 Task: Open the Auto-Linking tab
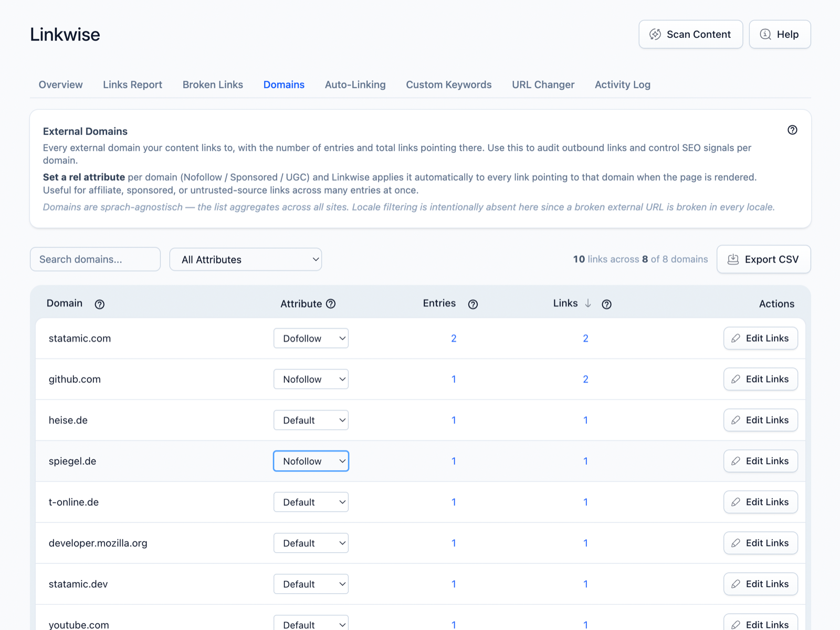(x=355, y=85)
